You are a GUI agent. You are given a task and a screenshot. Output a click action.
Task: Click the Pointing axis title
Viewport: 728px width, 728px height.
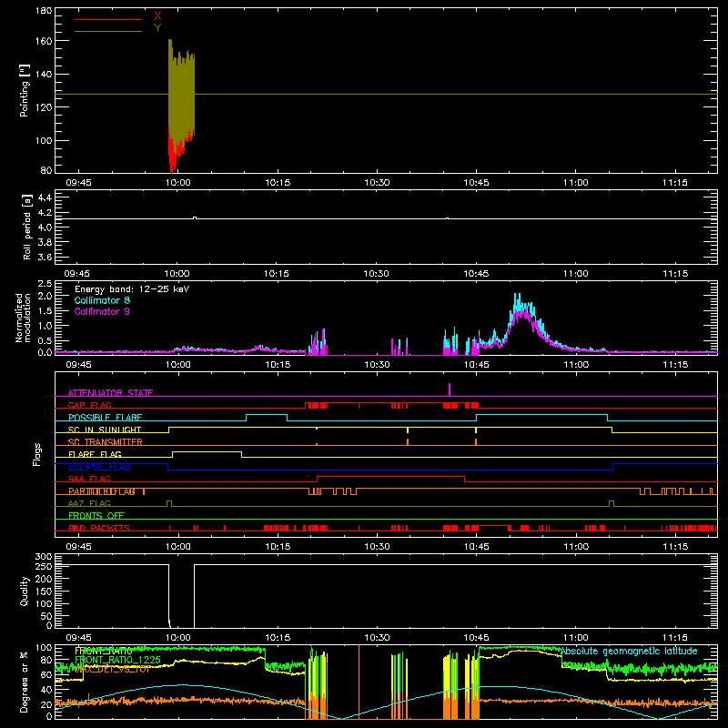point(25,90)
